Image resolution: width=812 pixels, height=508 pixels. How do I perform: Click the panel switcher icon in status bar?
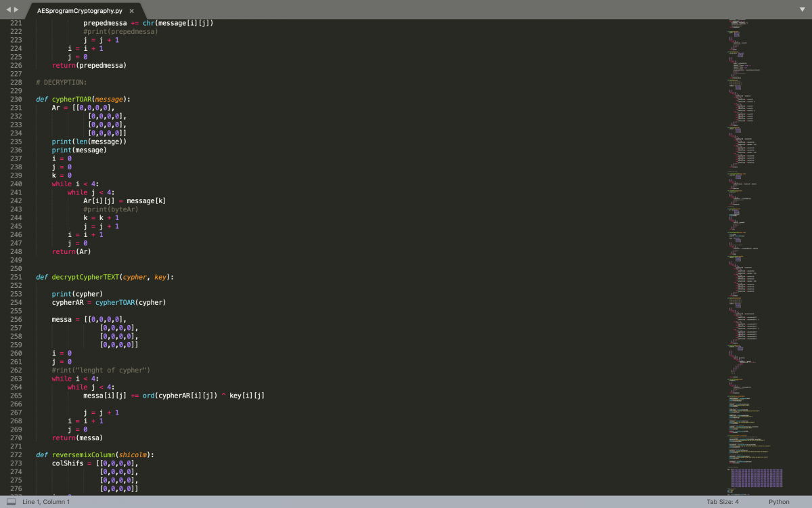[x=11, y=502]
